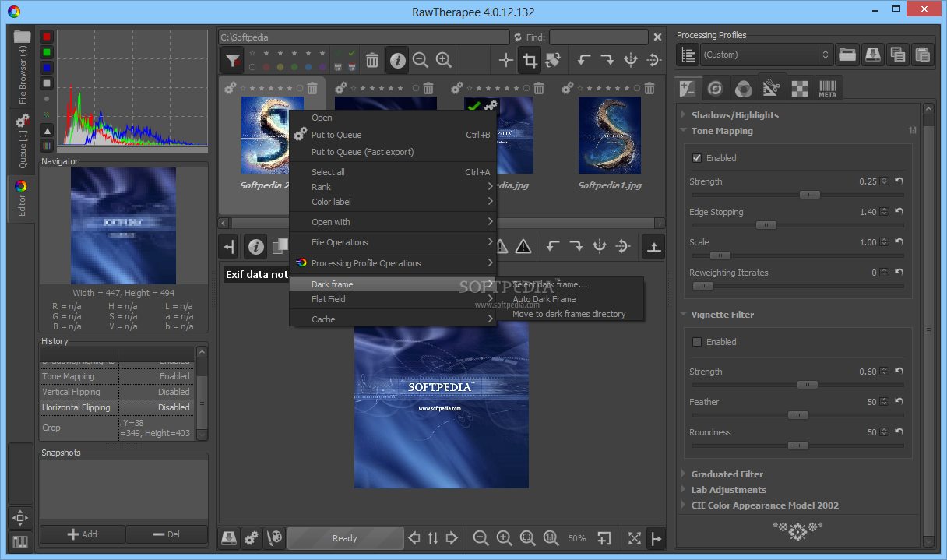The height and width of the screenshot is (560, 947).
Task: Toggle the red histogram channel
Action: [47, 37]
